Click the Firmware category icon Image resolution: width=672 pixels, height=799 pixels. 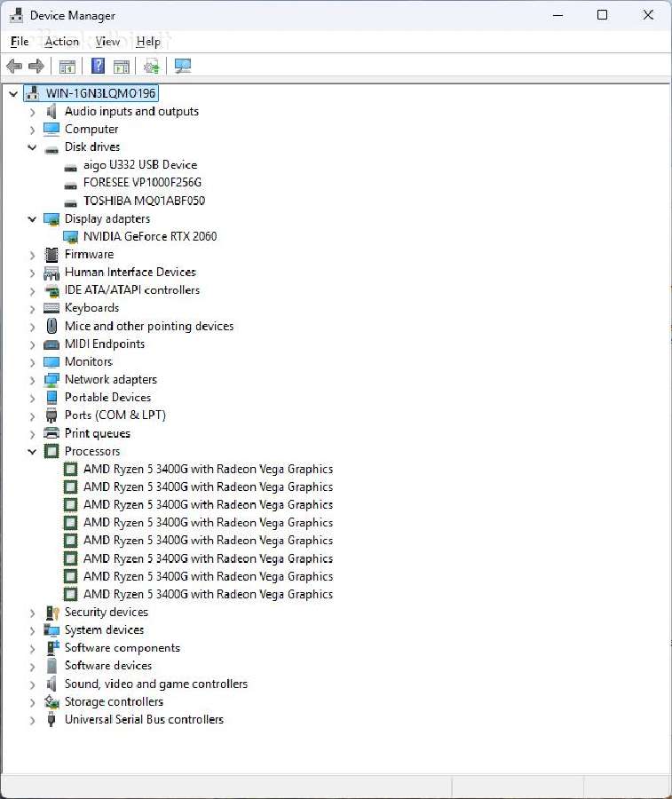coord(51,254)
